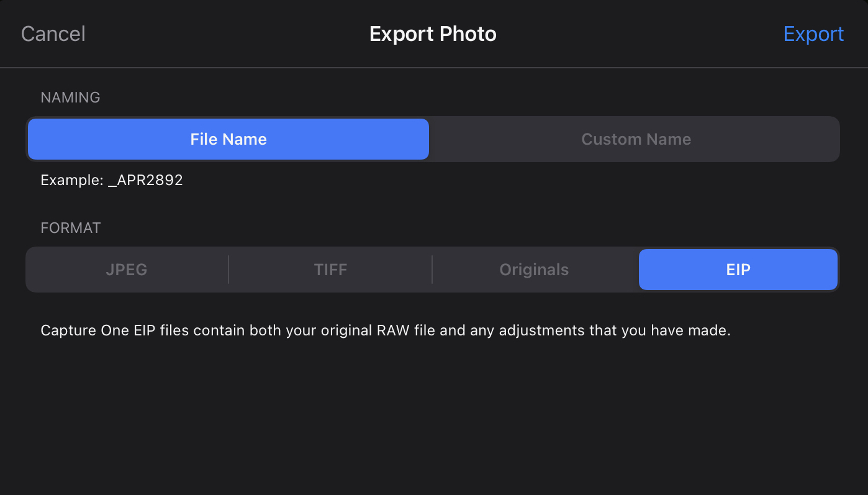Viewport: 868px width, 495px height.
Task: Cancel the Export Photo dialog
Action: click(x=53, y=34)
